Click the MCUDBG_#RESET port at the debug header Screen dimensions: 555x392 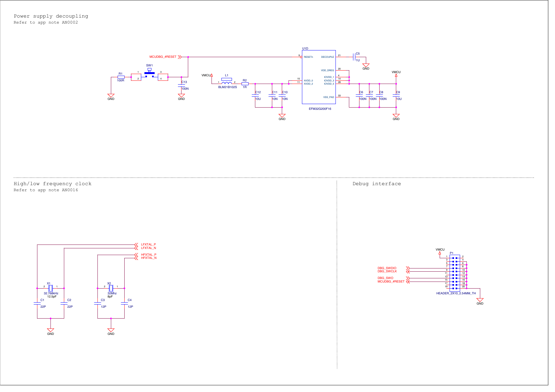click(x=393, y=282)
